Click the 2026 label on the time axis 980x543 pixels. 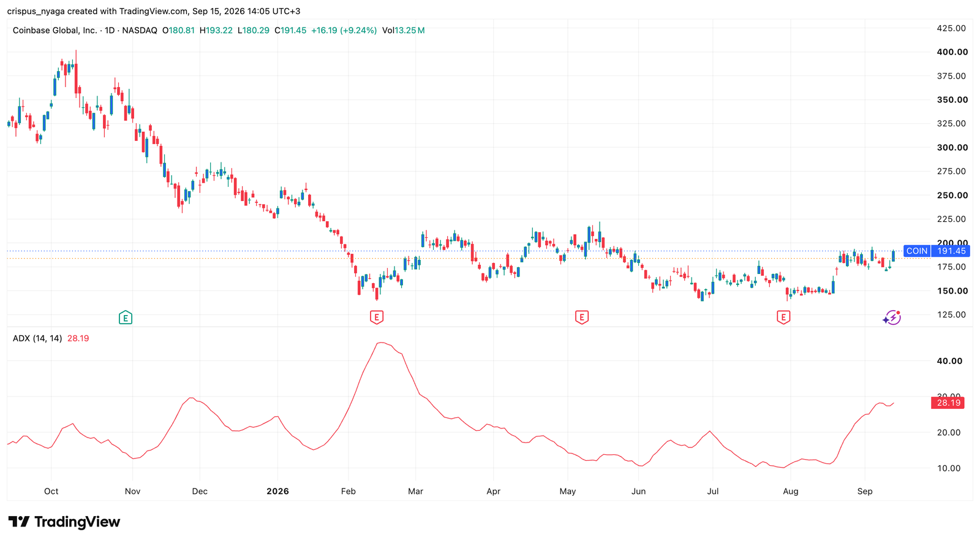(277, 492)
